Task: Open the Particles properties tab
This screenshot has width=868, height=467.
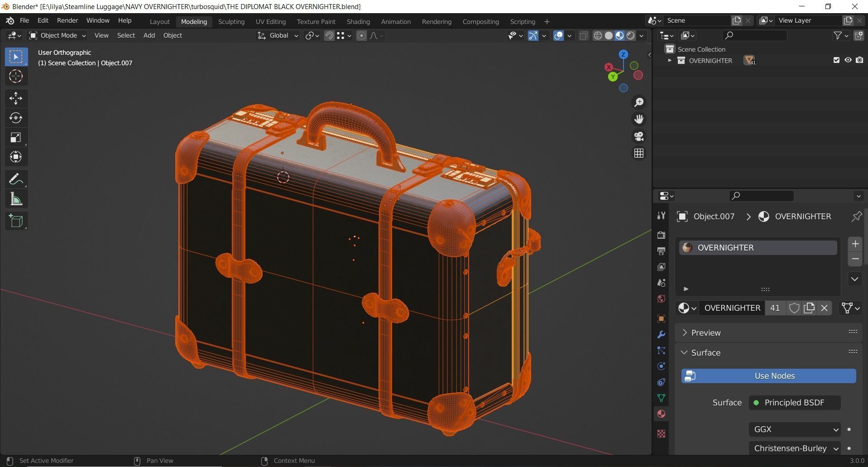Action: tap(661, 351)
